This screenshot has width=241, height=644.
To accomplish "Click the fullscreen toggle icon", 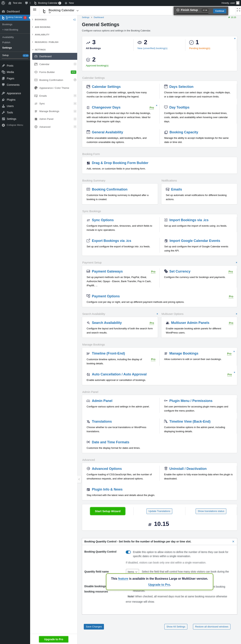I will point(238,10).
